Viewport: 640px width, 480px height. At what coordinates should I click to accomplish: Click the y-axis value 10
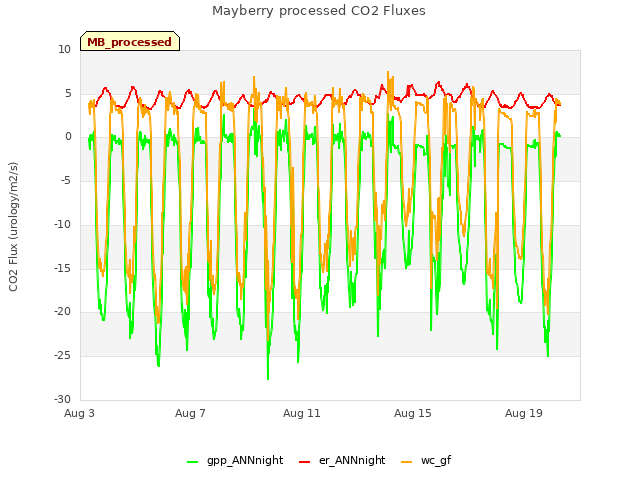[64, 50]
